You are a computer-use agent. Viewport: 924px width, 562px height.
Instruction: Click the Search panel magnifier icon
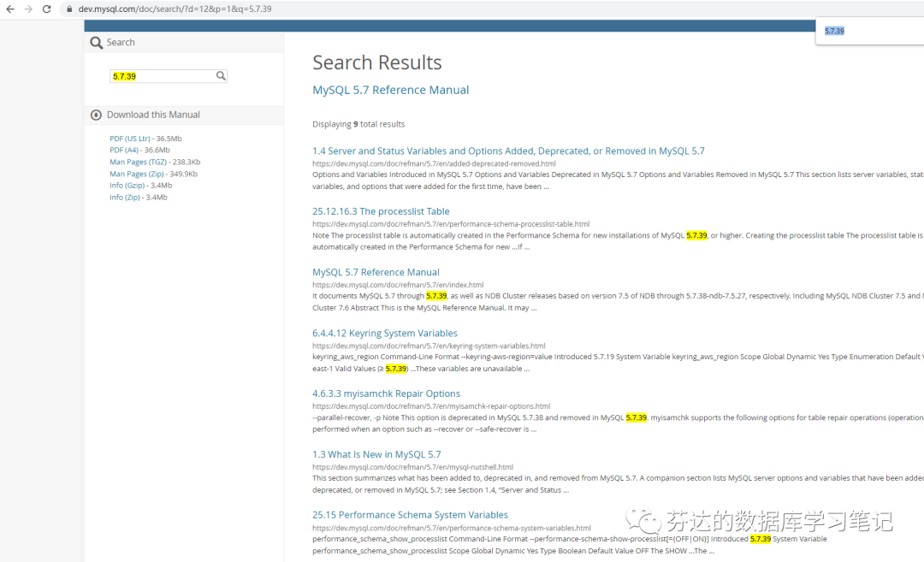(96, 43)
